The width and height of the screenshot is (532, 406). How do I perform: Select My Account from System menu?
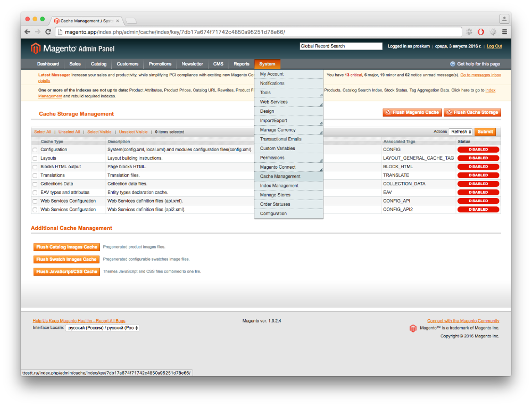point(289,74)
